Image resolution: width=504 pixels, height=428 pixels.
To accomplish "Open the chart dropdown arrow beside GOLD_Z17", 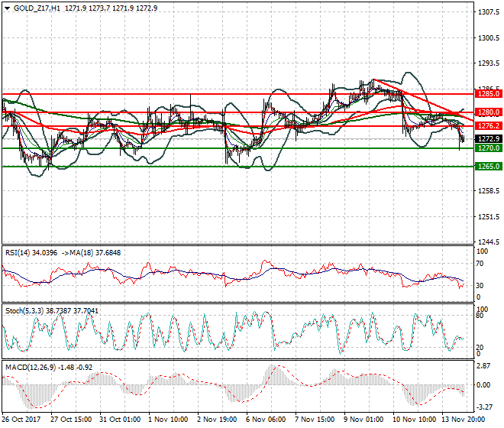I will (x=8, y=8).
